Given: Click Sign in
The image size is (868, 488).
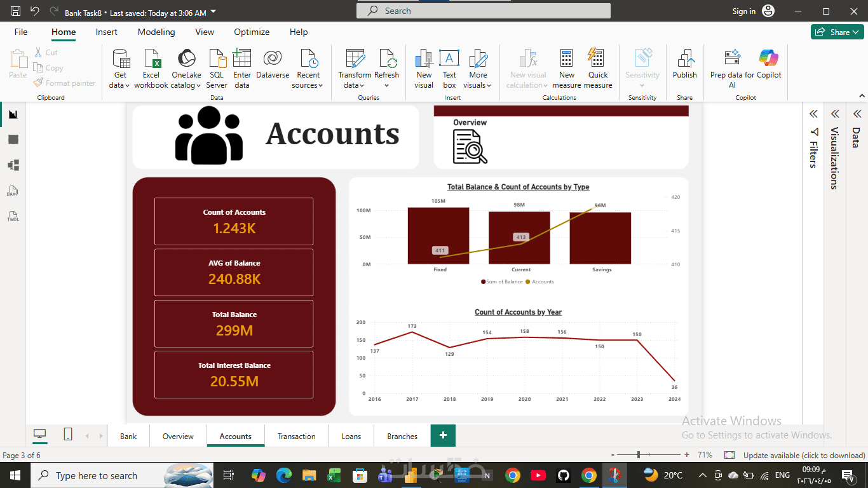Looking at the screenshot, I should 743,11.
